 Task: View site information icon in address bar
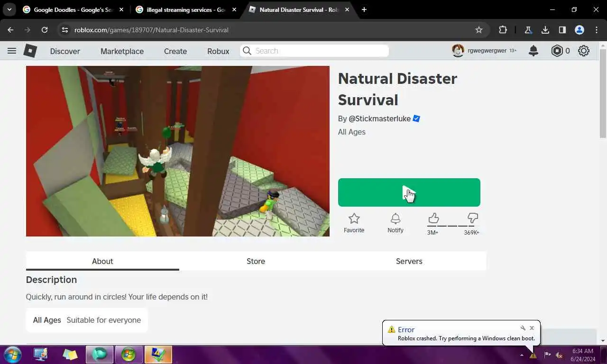pos(65,30)
